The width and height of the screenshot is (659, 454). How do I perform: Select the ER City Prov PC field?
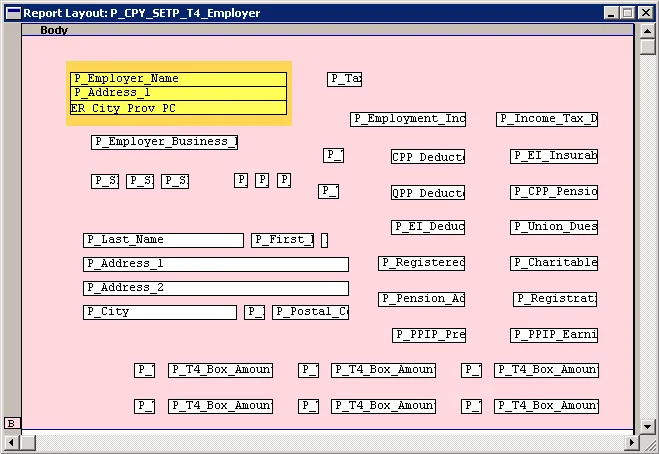point(178,108)
